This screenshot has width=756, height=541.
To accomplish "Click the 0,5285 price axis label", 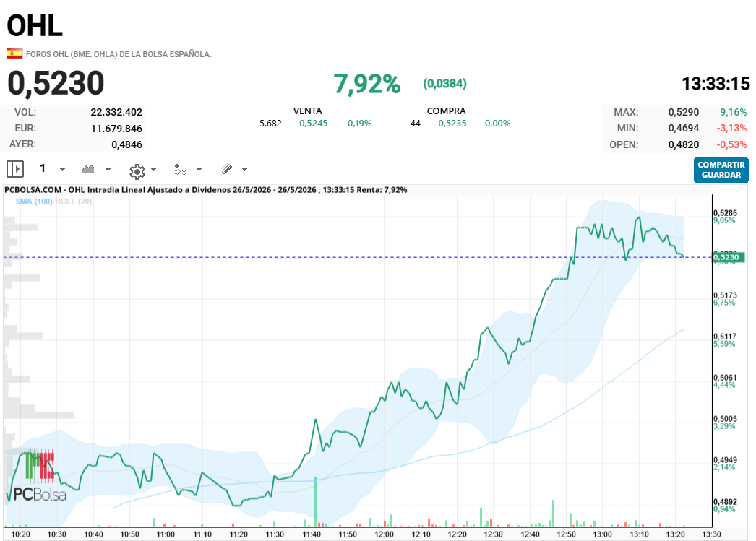I will point(725,213).
